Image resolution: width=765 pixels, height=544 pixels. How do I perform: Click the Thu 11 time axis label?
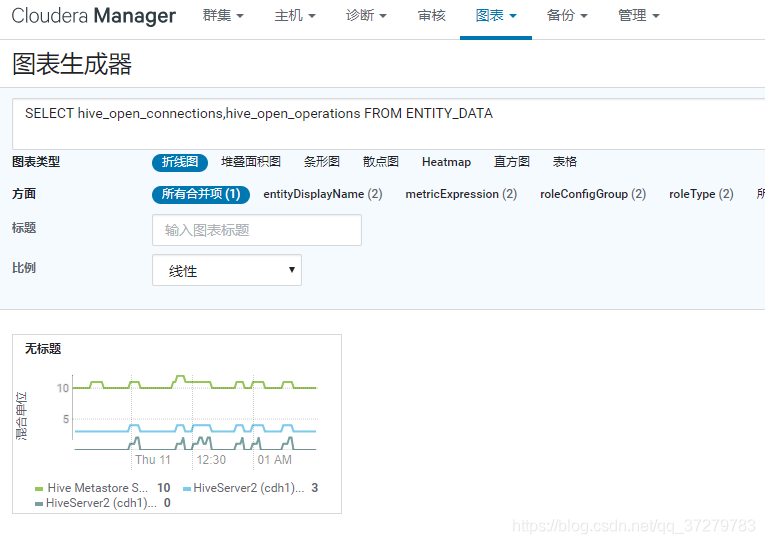click(153, 460)
